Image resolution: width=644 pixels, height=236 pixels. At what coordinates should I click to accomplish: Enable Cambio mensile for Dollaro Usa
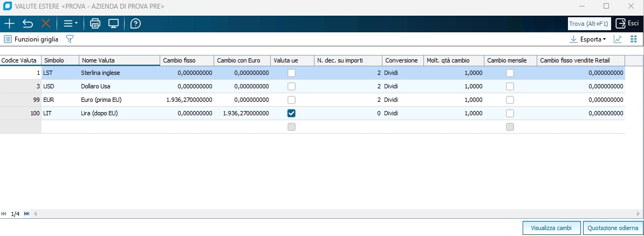(x=510, y=87)
